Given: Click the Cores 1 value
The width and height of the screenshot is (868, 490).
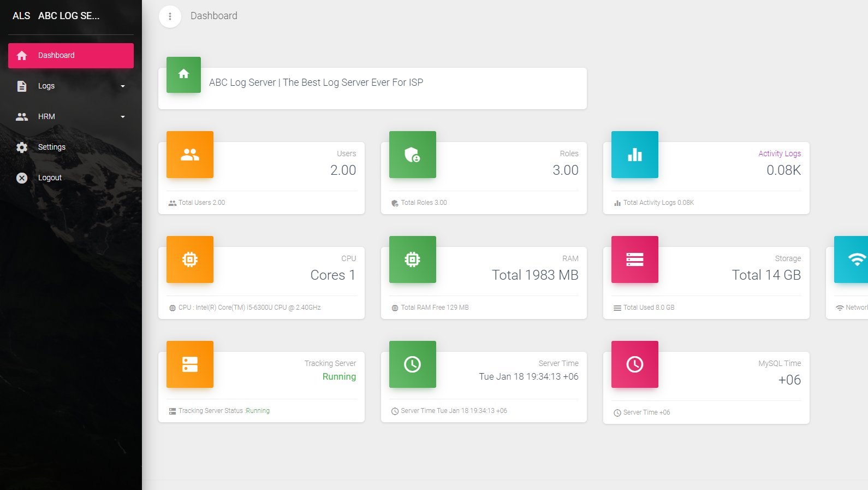Looking at the screenshot, I should coord(333,275).
